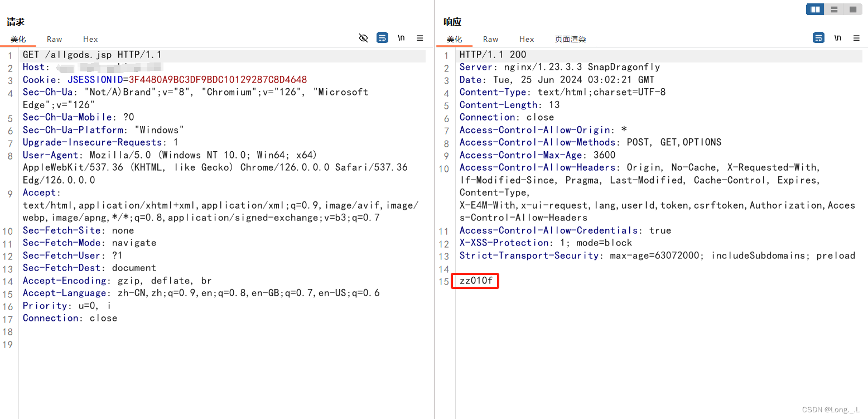This screenshot has height=419, width=868.
Task: Click the 请求 panel title
Action: click(16, 22)
